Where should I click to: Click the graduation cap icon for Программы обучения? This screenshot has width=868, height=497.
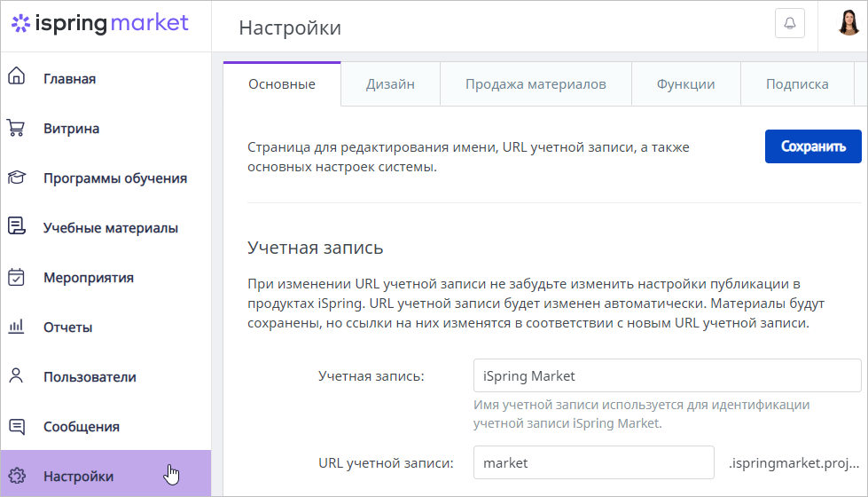[17, 177]
